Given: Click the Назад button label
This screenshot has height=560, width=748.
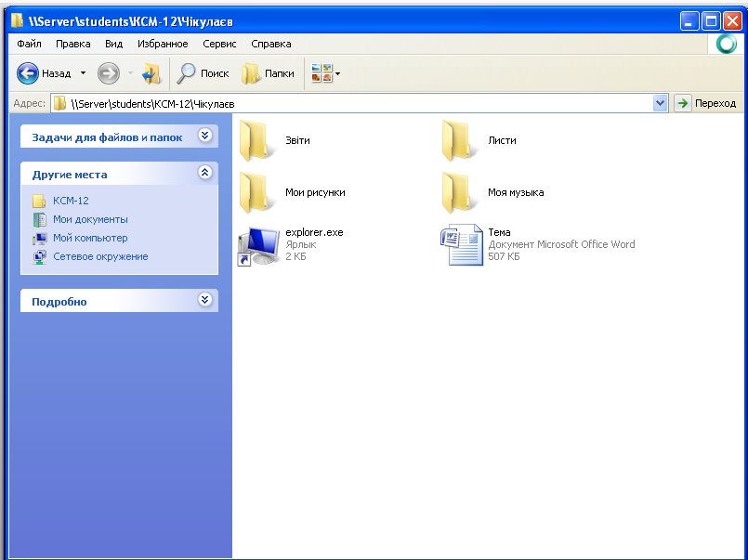Looking at the screenshot, I should point(57,73).
